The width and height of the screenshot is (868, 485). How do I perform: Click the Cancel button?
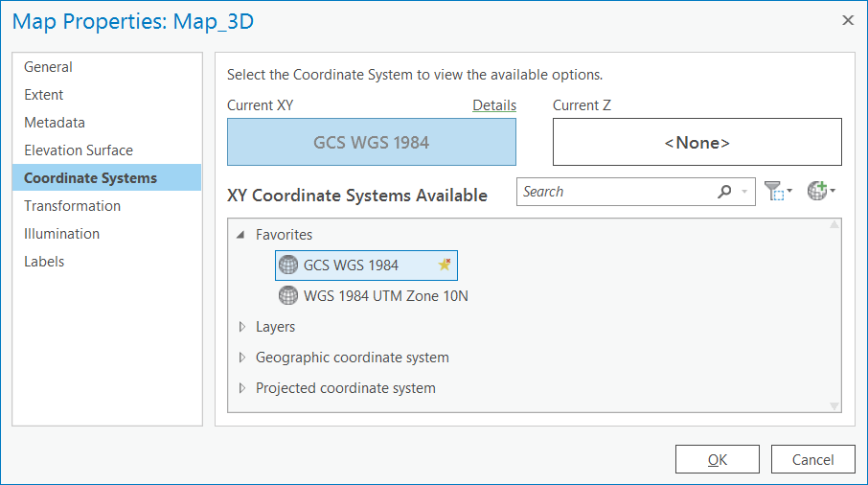(x=812, y=459)
